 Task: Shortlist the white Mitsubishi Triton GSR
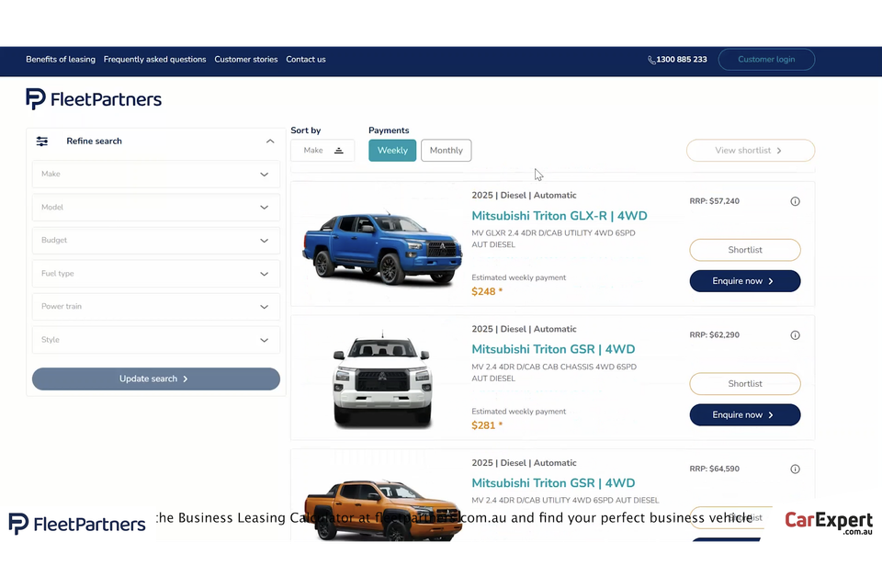pyautogui.click(x=744, y=384)
